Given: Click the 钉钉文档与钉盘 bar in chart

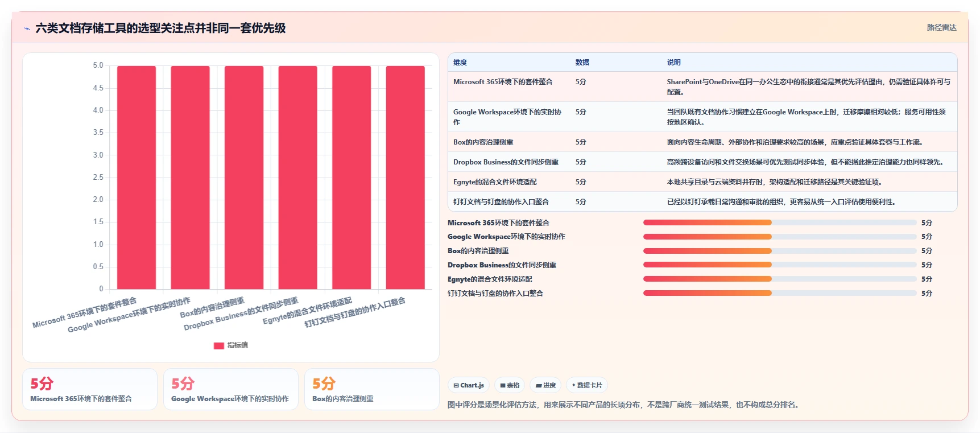Looking at the screenshot, I should (x=405, y=178).
